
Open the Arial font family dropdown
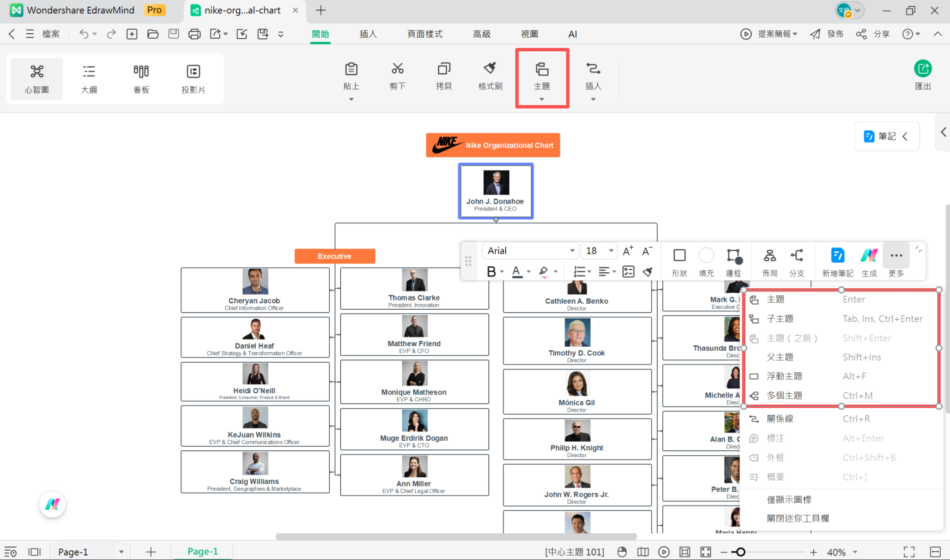pos(572,251)
